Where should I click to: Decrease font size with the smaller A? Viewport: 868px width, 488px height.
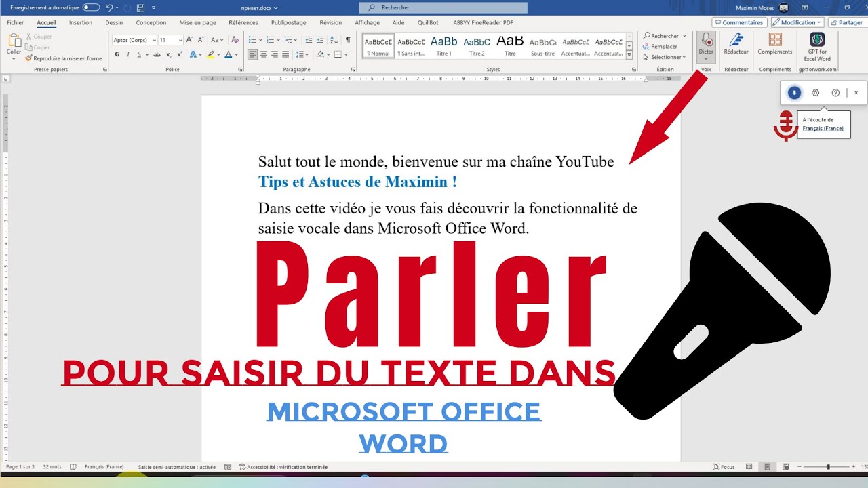[201, 40]
